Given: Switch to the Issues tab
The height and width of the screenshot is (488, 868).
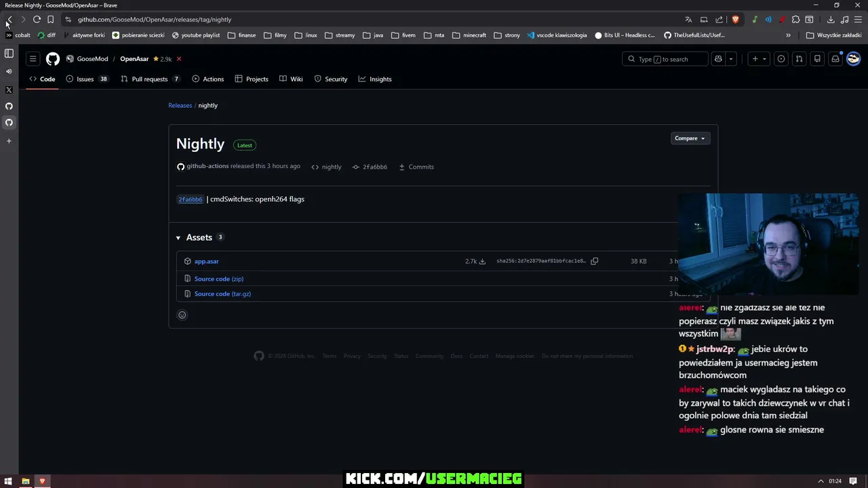Looking at the screenshot, I should [87, 79].
